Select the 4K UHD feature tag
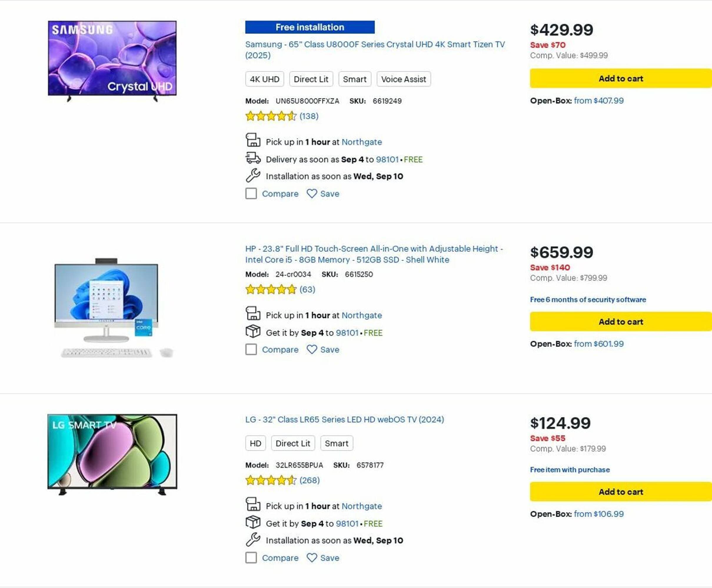The image size is (712, 588). [264, 79]
